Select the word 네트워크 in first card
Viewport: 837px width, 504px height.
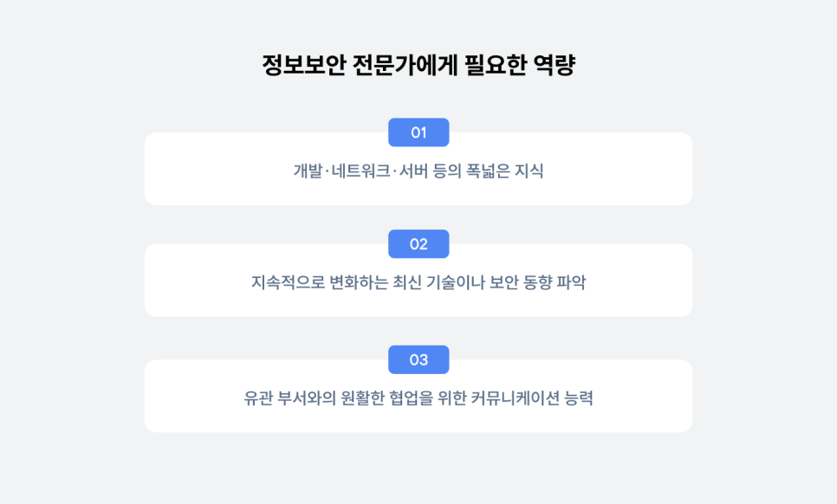click(360, 171)
